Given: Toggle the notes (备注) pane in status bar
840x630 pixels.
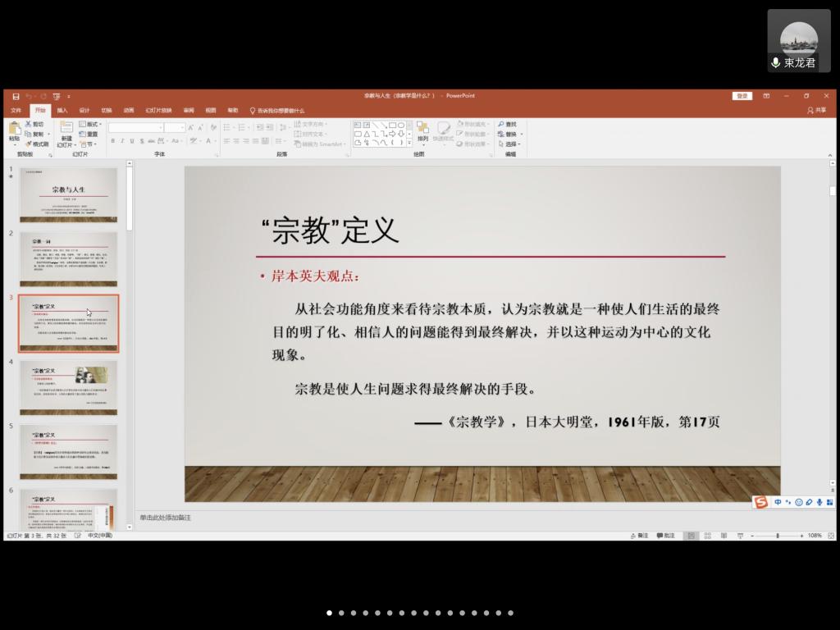Looking at the screenshot, I should (638, 536).
